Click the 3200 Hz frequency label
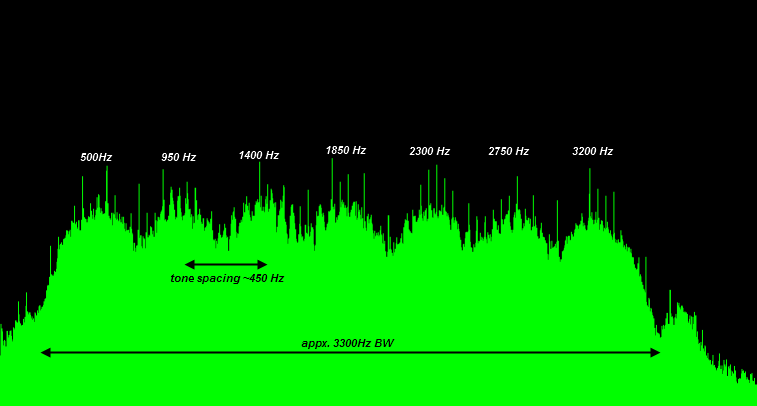Image resolution: width=757 pixels, height=406 pixels. 592,152
